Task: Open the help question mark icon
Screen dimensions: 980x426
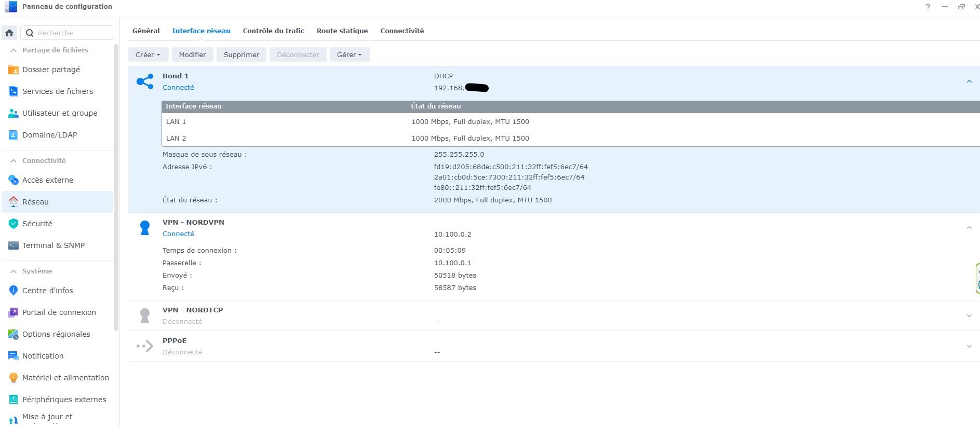Action: [928, 7]
